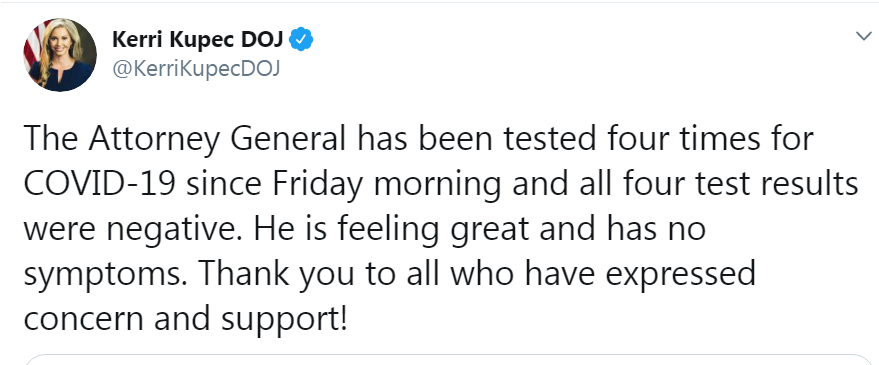Open Kerri Kupec's profile picture
The image size is (879, 365).
[x=60, y=55]
